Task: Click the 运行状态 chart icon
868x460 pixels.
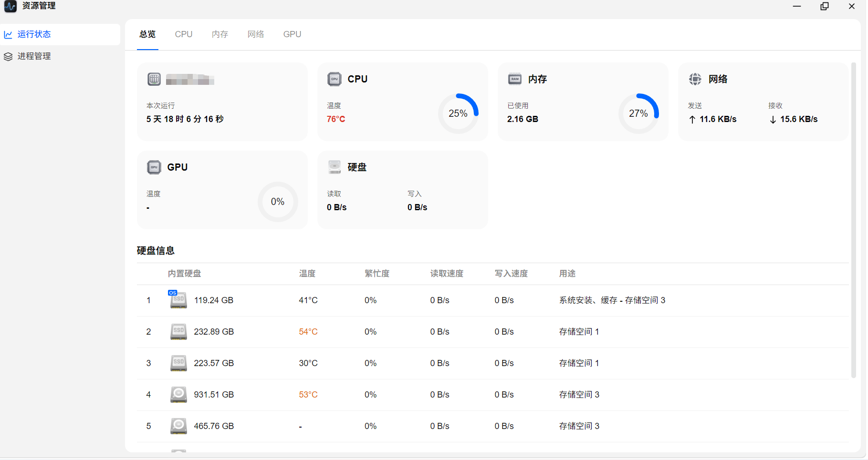Action: pos(8,34)
